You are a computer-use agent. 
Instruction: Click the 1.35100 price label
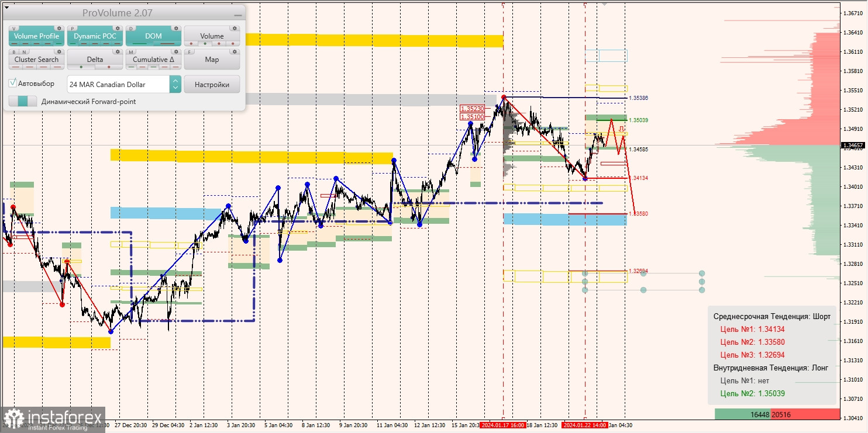coord(472,117)
